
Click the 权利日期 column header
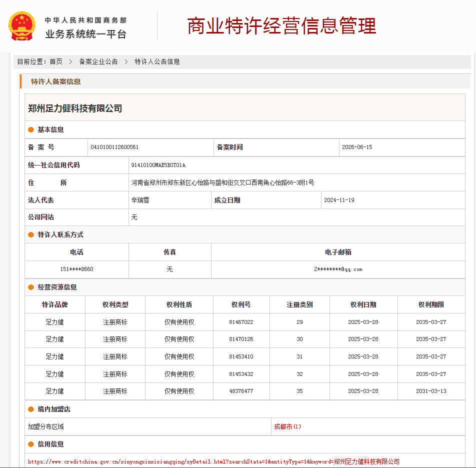363,304
